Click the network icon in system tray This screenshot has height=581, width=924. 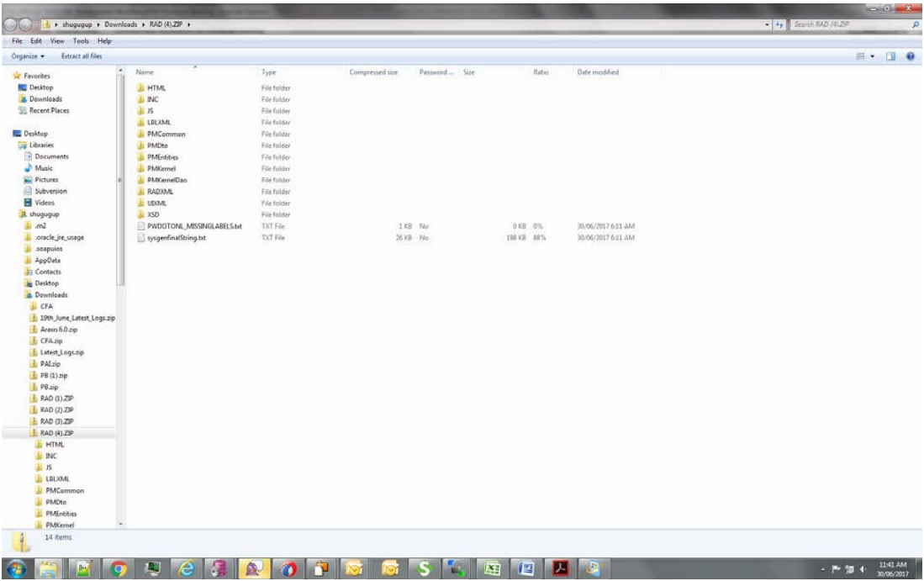[x=849, y=569]
